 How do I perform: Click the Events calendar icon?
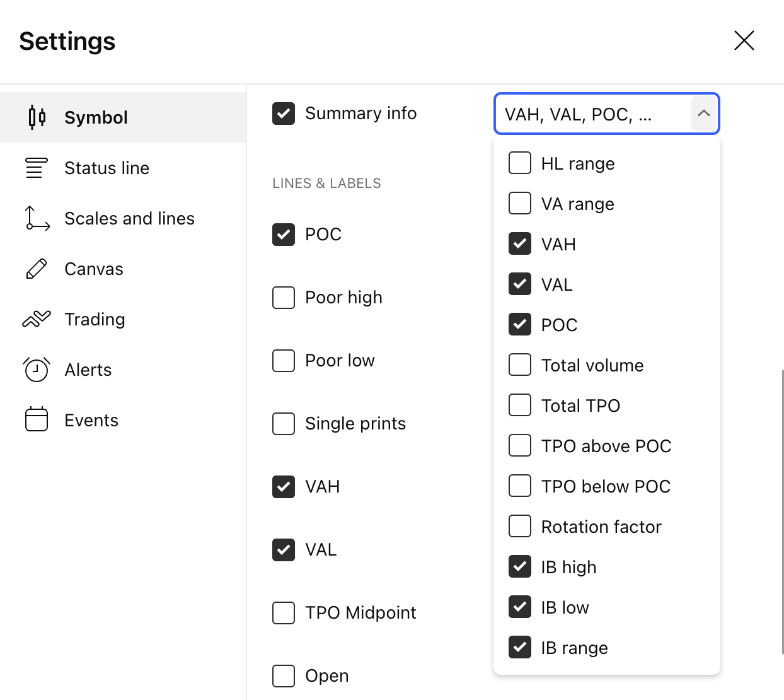37,420
